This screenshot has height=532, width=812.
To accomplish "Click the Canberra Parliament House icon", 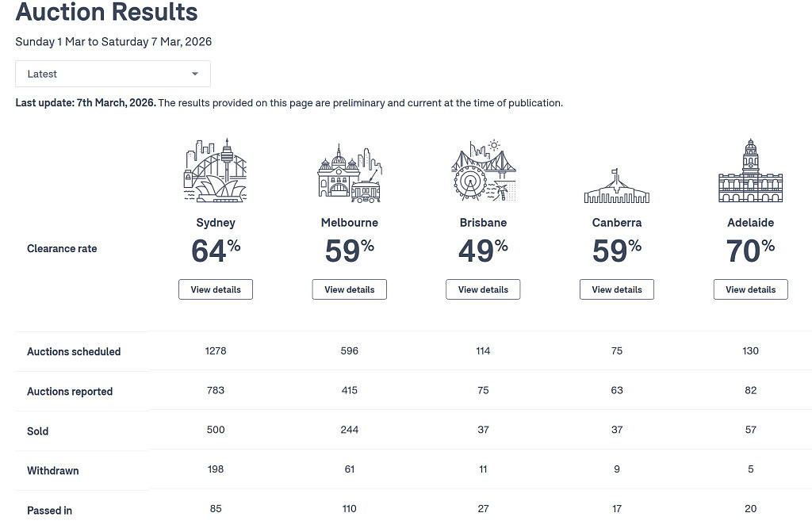I will [x=617, y=186].
